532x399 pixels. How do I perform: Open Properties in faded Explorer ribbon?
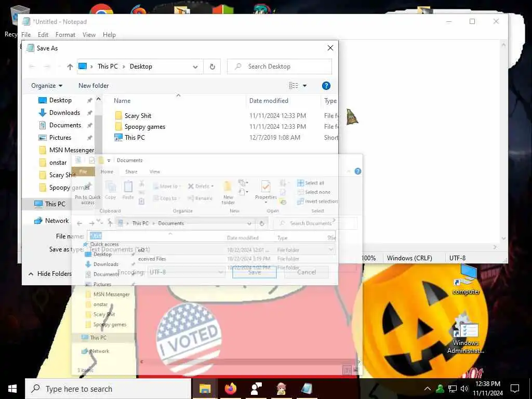coord(265,191)
